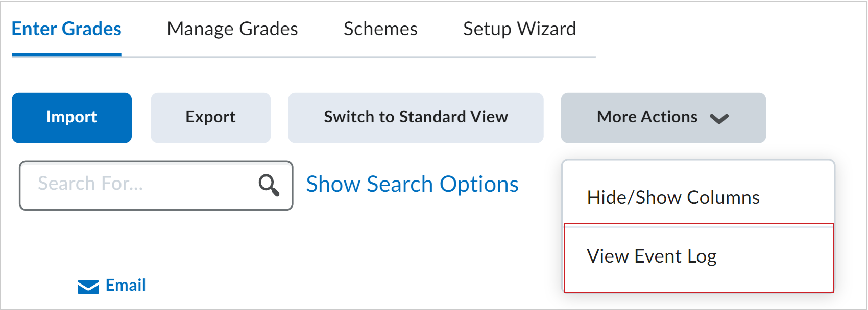Execute a search with the magnifier
The width and height of the screenshot is (868, 310).
pyautogui.click(x=269, y=185)
